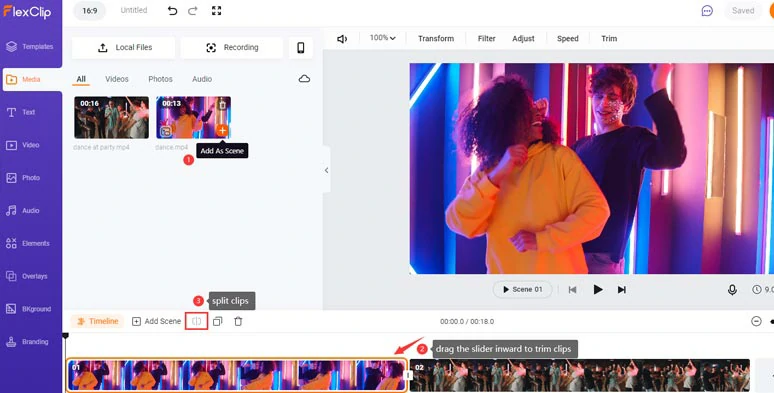Collapse the media panel with arrow
774x393 pixels.
[x=326, y=170]
